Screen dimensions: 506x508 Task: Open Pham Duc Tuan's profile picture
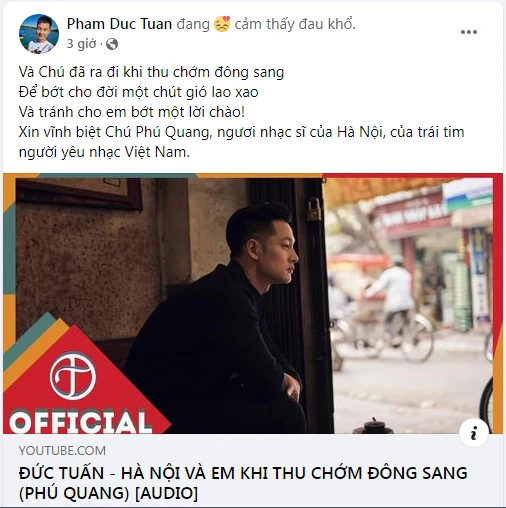[x=39, y=34]
